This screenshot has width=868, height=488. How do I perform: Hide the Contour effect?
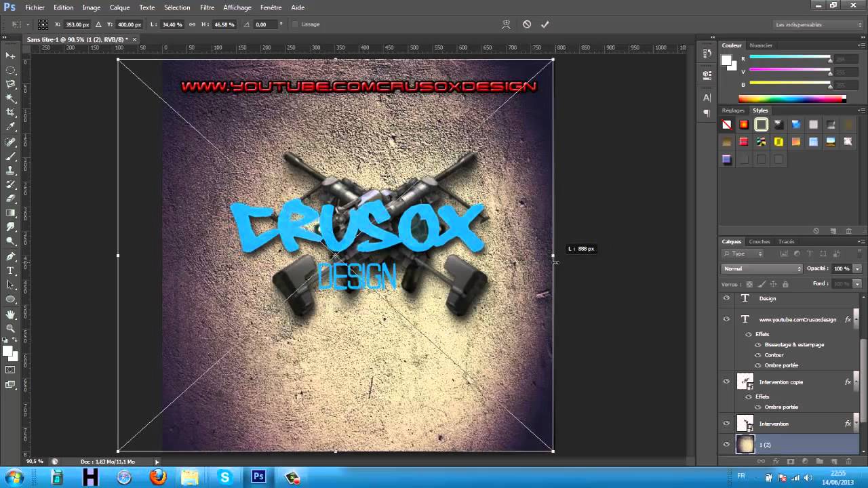pyautogui.click(x=758, y=355)
